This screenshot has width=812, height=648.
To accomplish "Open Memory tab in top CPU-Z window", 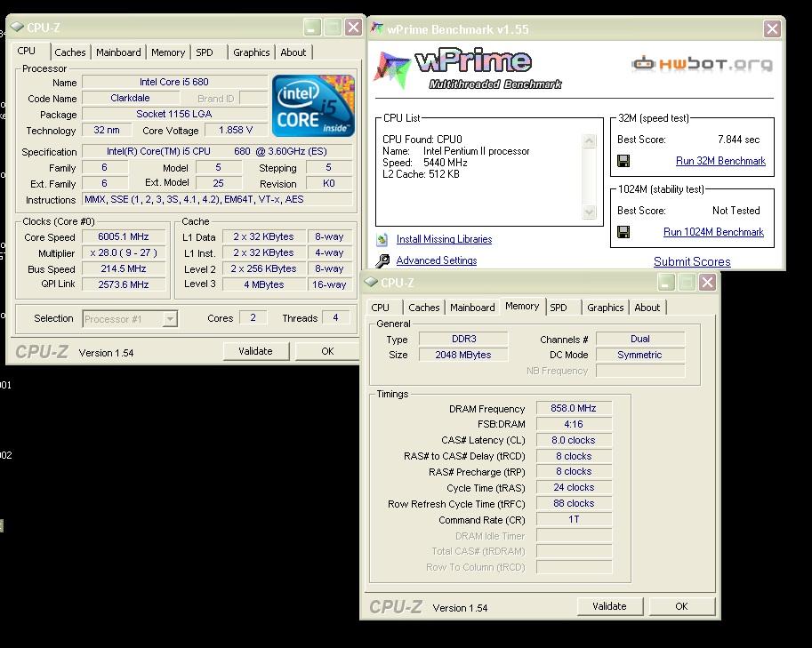I will pos(168,52).
